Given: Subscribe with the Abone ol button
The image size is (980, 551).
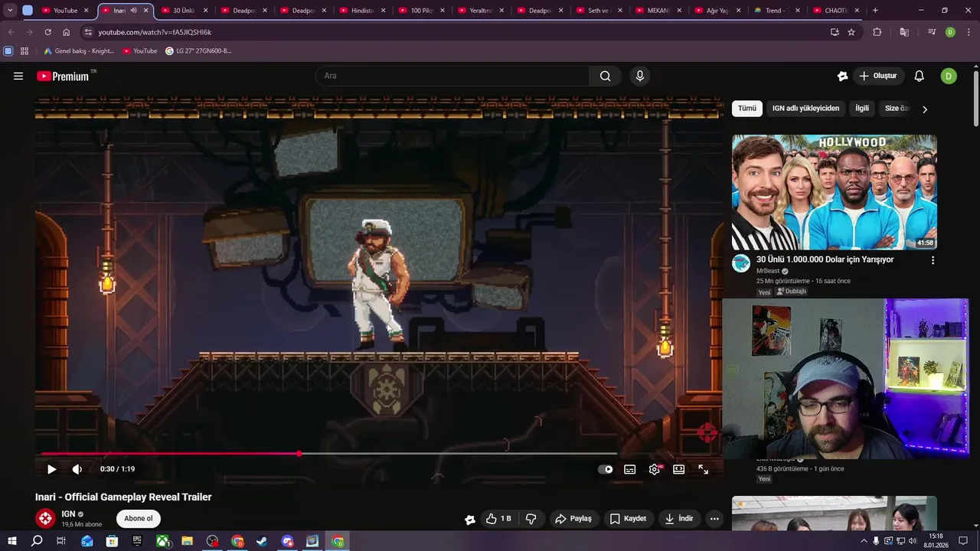Looking at the screenshot, I should coord(139,518).
